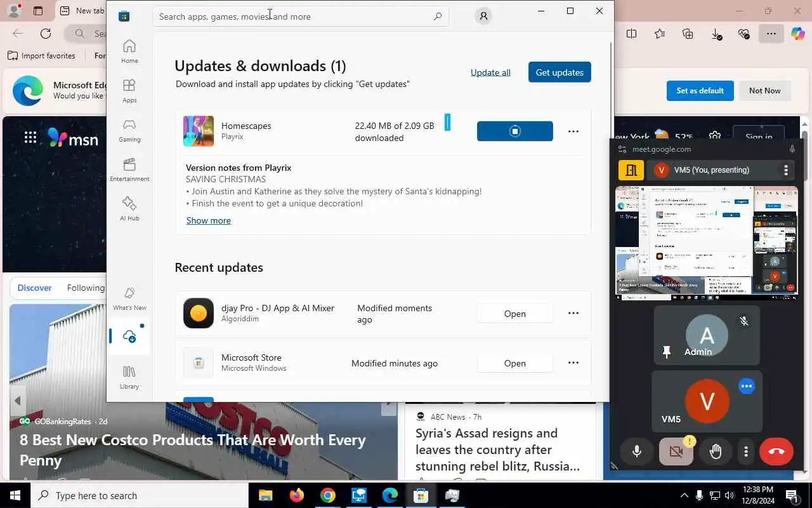Click the blue options badge on VM5 tile
The width and height of the screenshot is (812, 508).
[747, 386]
